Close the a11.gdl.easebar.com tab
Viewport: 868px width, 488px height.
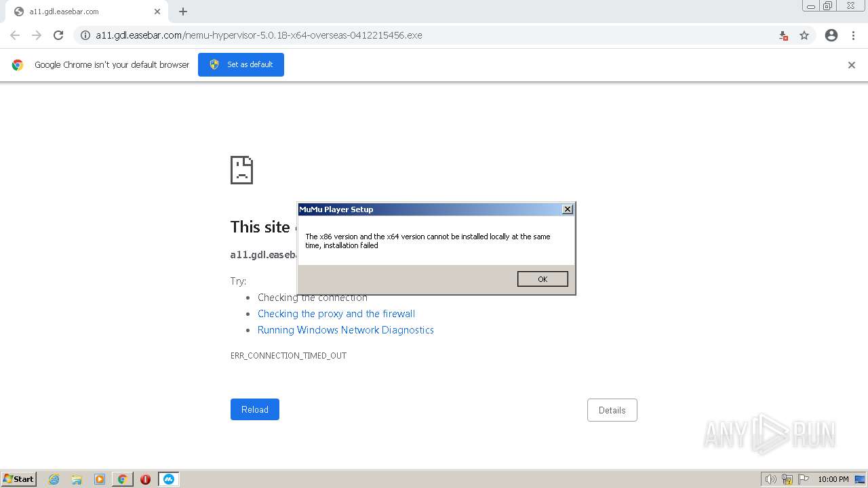(x=157, y=12)
